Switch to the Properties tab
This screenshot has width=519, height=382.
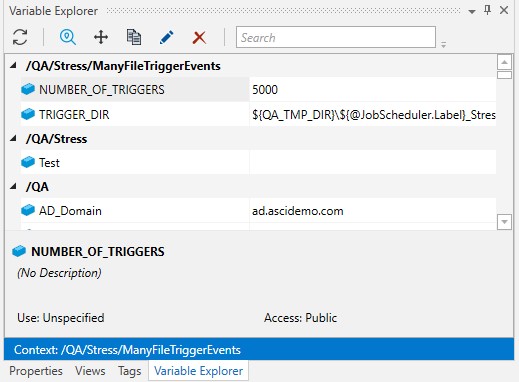(36, 371)
